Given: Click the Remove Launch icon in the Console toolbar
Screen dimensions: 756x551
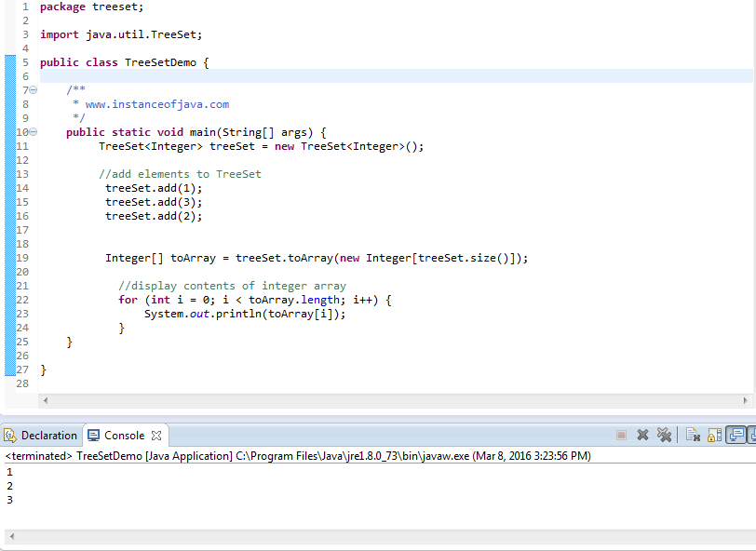Looking at the screenshot, I should point(643,435).
